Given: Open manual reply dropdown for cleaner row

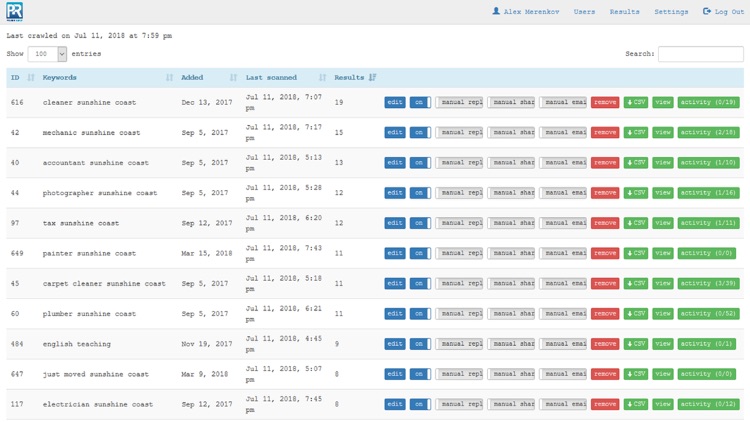Looking at the screenshot, I should (x=459, y=102).
